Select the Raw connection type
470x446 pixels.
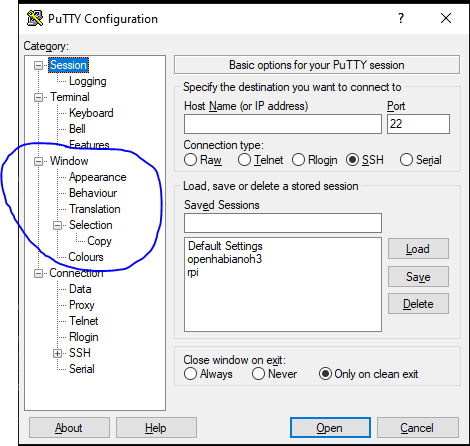(190, 160)
